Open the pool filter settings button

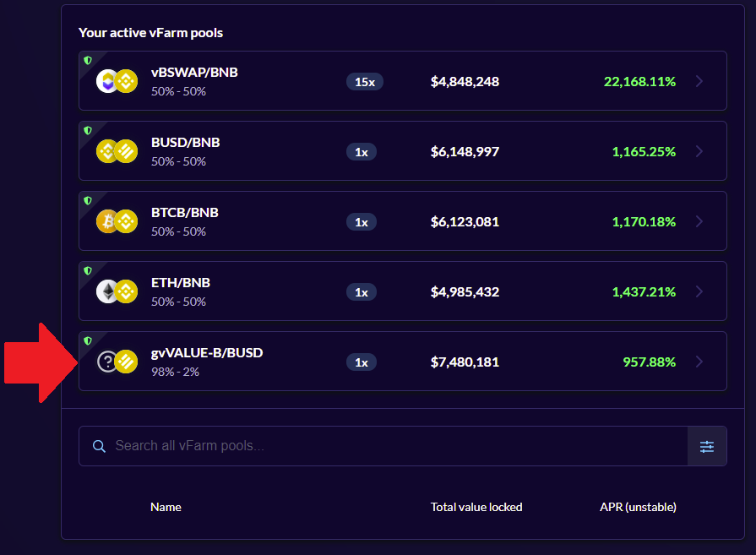pos(707,446)
